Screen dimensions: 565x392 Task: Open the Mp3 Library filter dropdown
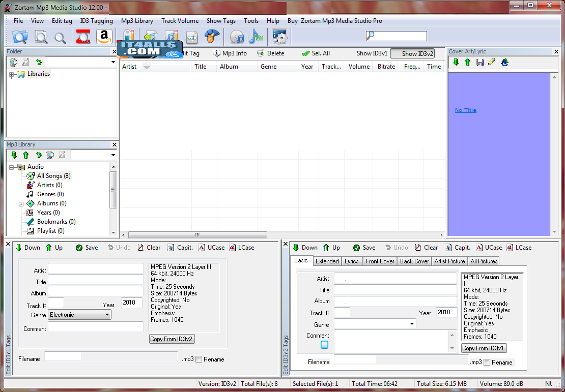coord(113,155)
